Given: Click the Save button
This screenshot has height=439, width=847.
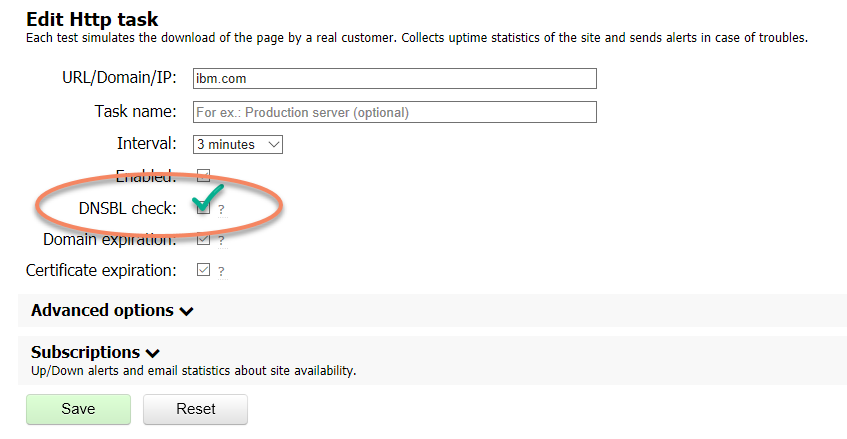Looking at the screenshot, I should [78, 409].
